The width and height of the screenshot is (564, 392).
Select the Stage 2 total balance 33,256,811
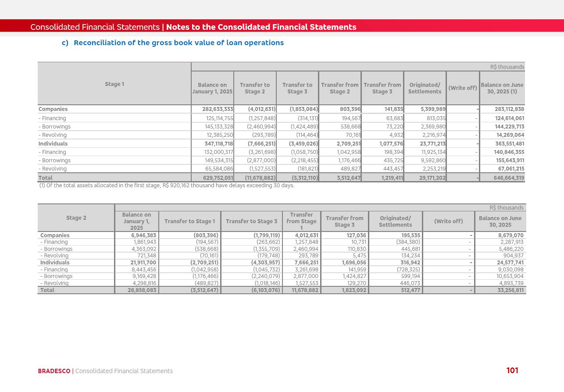coord(510,290)
